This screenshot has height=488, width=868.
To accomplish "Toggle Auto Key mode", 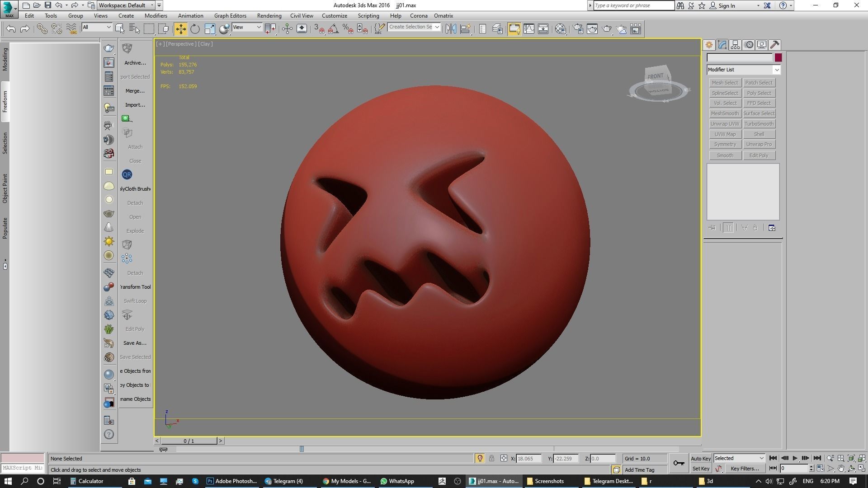I will point(701,458).
